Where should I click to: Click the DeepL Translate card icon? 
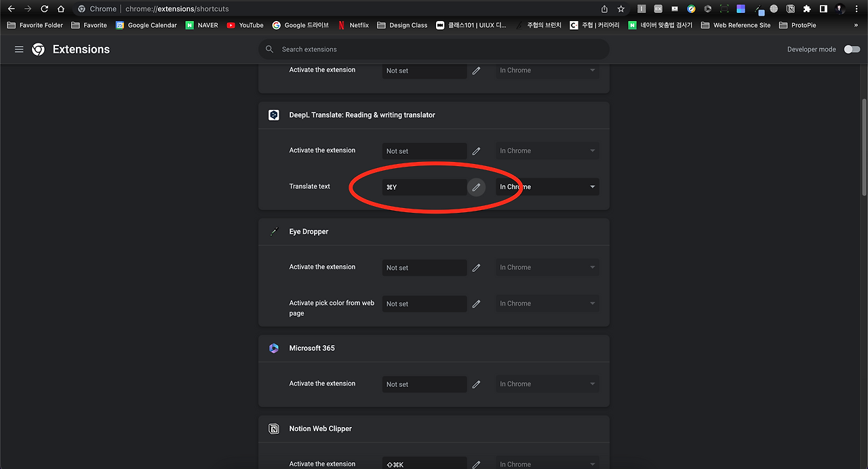[x=274, y=115]
